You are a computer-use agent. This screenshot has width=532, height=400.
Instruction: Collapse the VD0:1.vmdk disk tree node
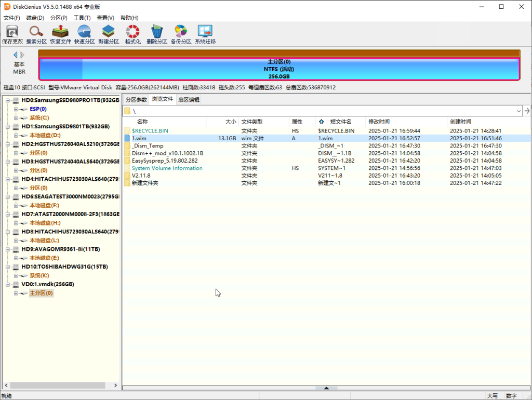pyautogui.click(x=8, y=285)
